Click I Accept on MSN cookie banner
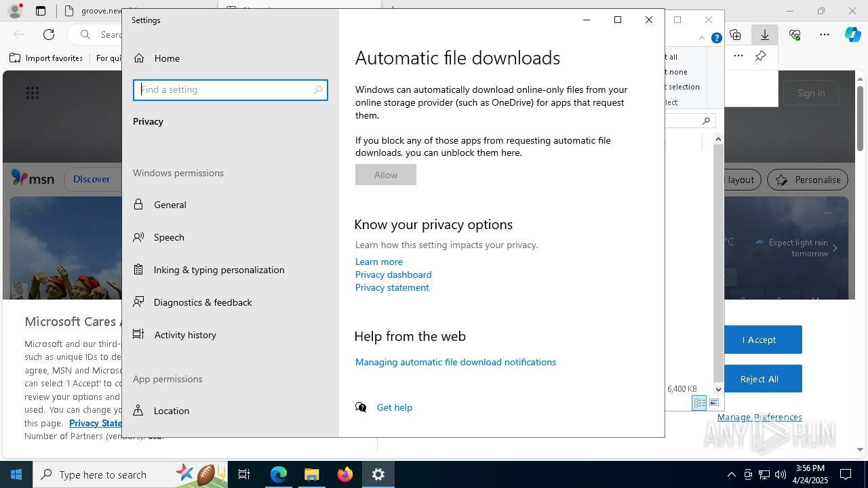 click(759, 340)
